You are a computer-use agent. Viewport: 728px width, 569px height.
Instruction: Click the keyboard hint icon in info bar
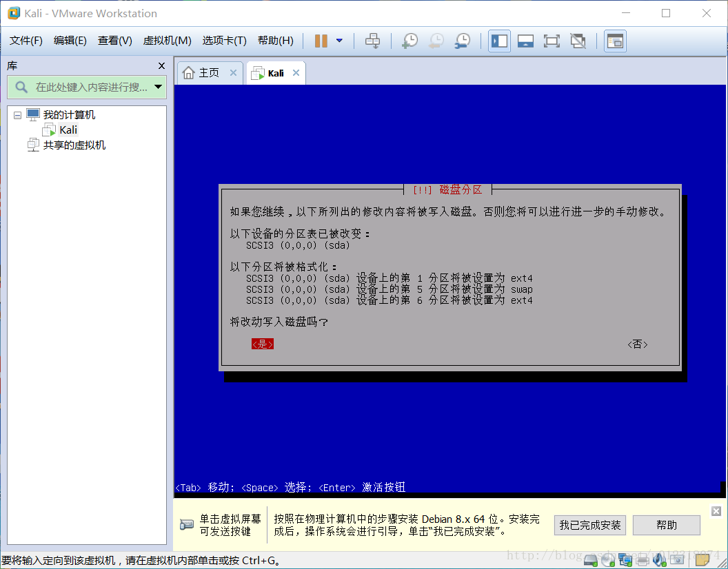[x=187, y=525]
